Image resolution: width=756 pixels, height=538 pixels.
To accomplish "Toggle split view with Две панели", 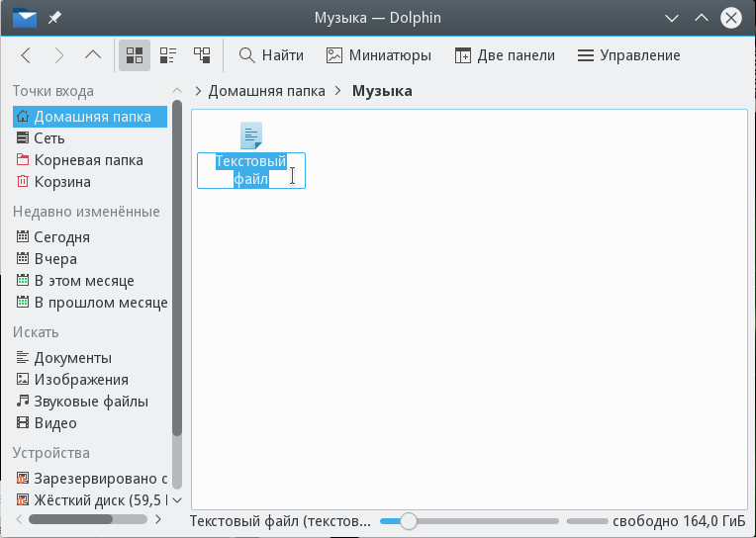I will (x=505, y=55).
